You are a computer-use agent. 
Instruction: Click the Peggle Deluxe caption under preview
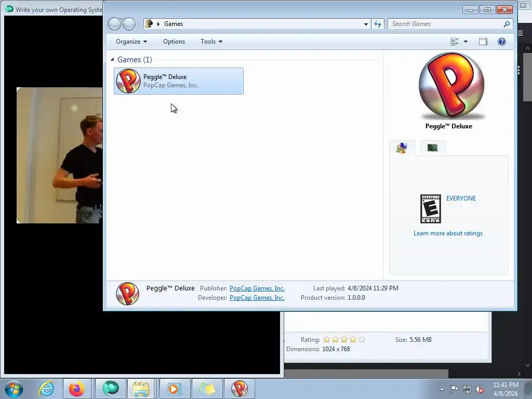click(x=448, y=126)
